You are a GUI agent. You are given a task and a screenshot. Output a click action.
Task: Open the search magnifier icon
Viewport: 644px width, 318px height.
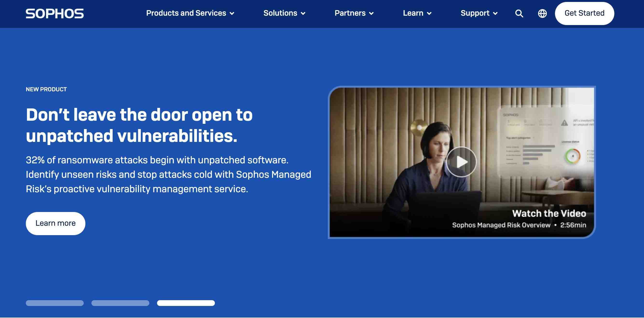tap(519, 13)
